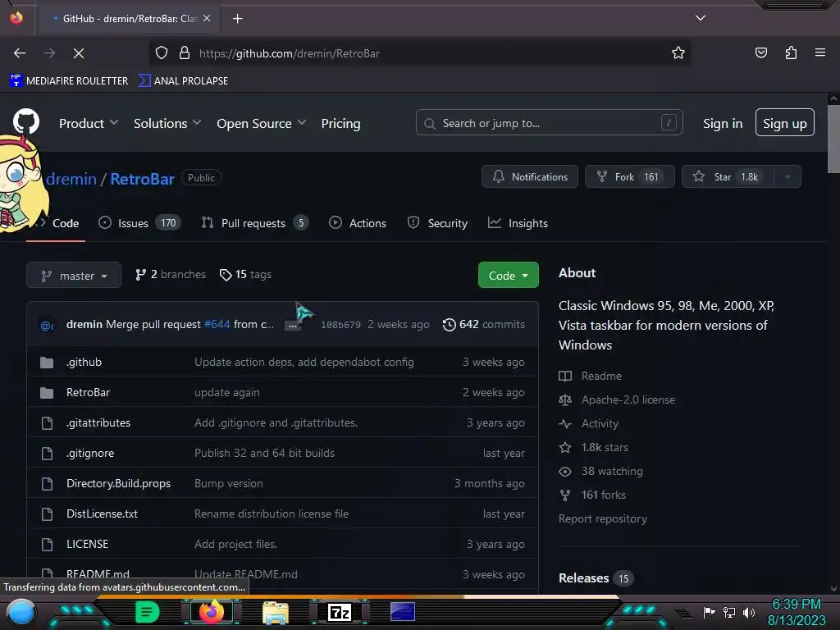Screen dimensions: 840x630
Task: Open a new browser tab with plus
Action: [237, 19]
